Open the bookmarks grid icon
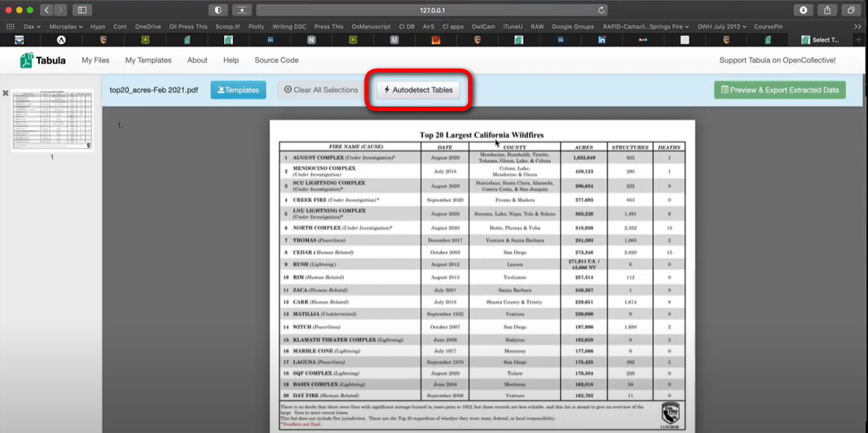The image size is (868, 433). (x=11, y=26)
